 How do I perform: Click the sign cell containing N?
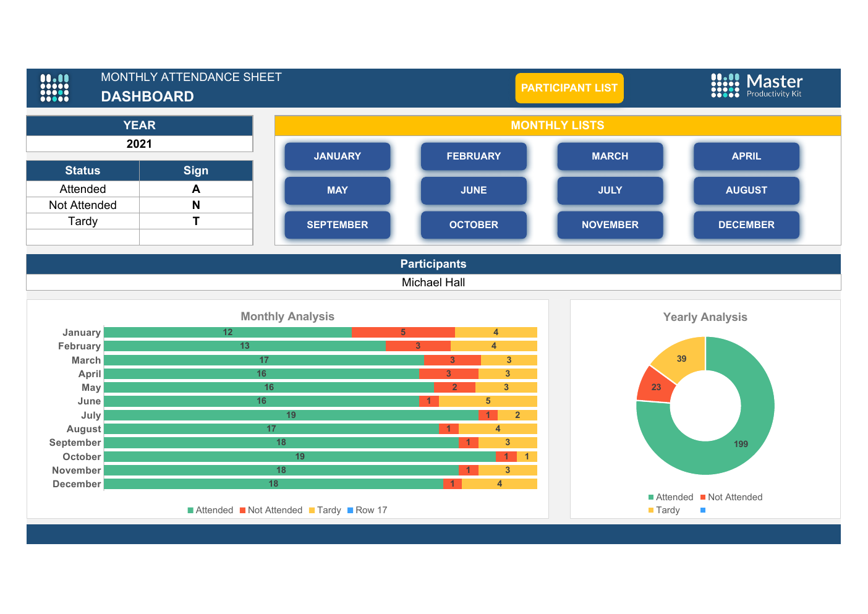pyautogui.click(x=196, y=205)
